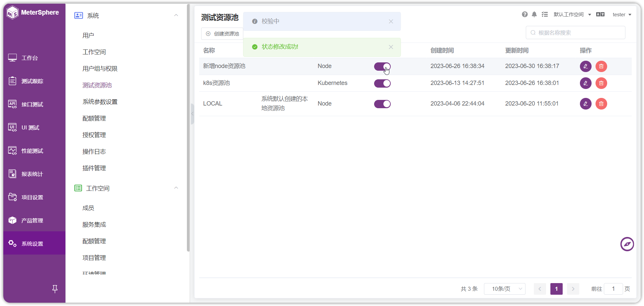Open the 工作空间 item under 系统
This screenshot has width=644, height=306.
pos(94,52)
